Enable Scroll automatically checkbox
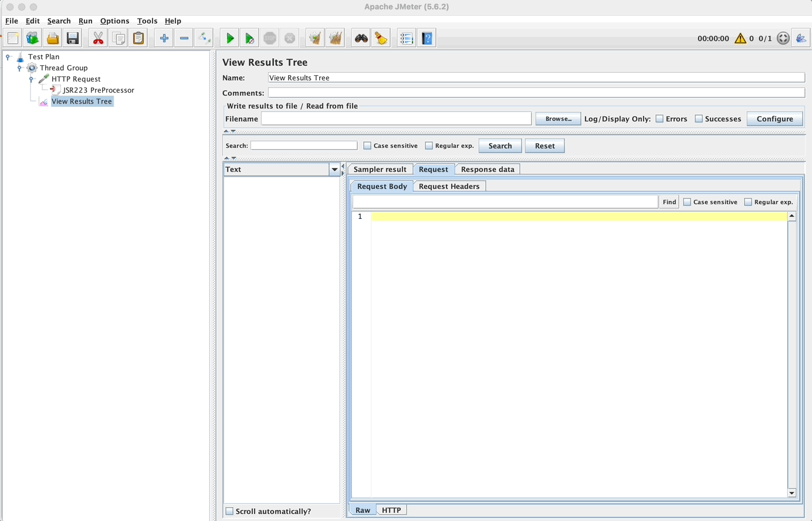 [229, 512]
